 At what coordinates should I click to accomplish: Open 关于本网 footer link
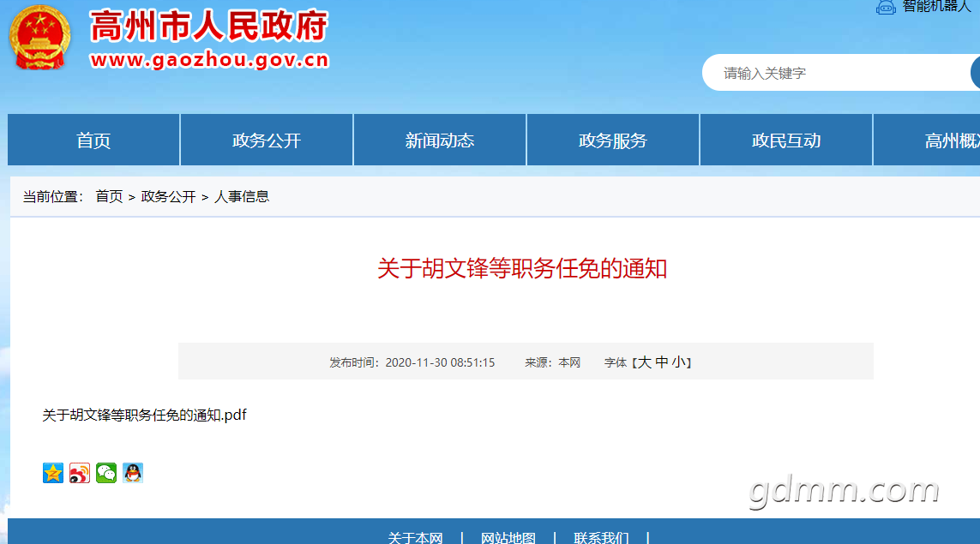[415, 538]
